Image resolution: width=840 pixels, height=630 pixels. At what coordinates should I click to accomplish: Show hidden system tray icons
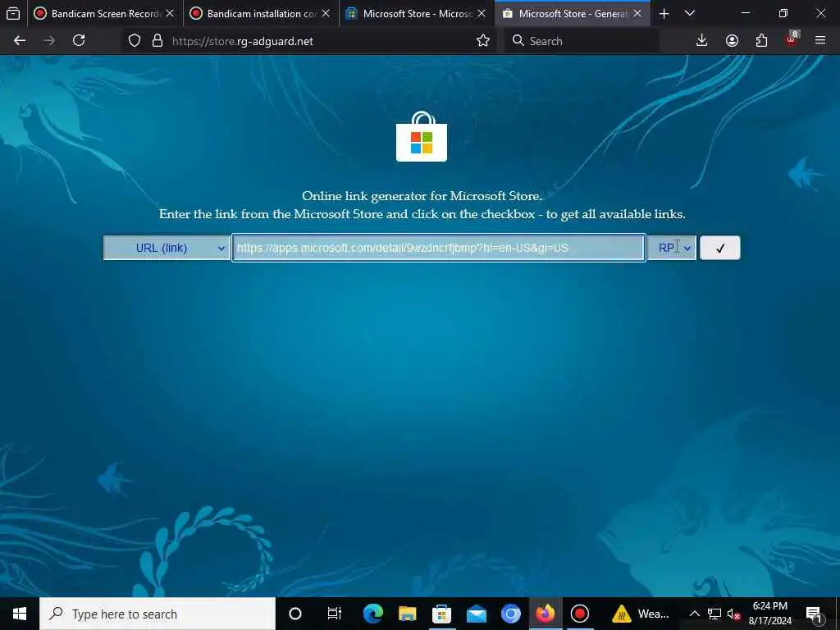(x=694, y=614)
